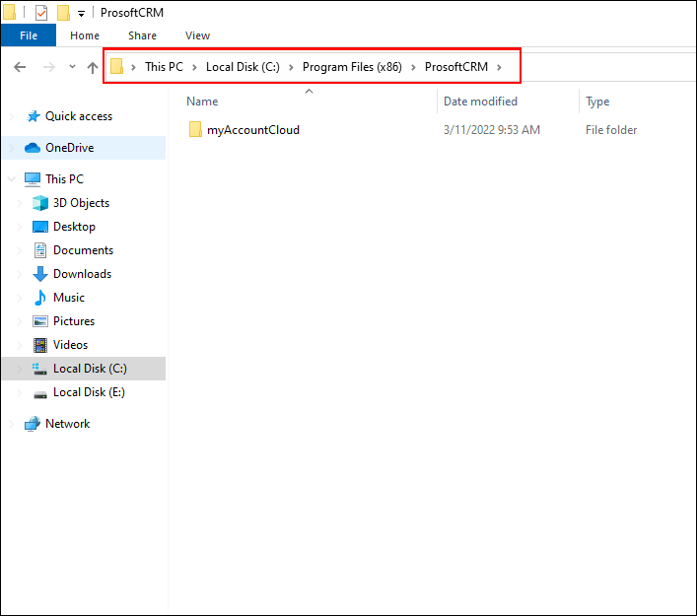Open 3D Objects in navigation pane
The width and height of the screenshot is (697, 616).
[82, 203]
